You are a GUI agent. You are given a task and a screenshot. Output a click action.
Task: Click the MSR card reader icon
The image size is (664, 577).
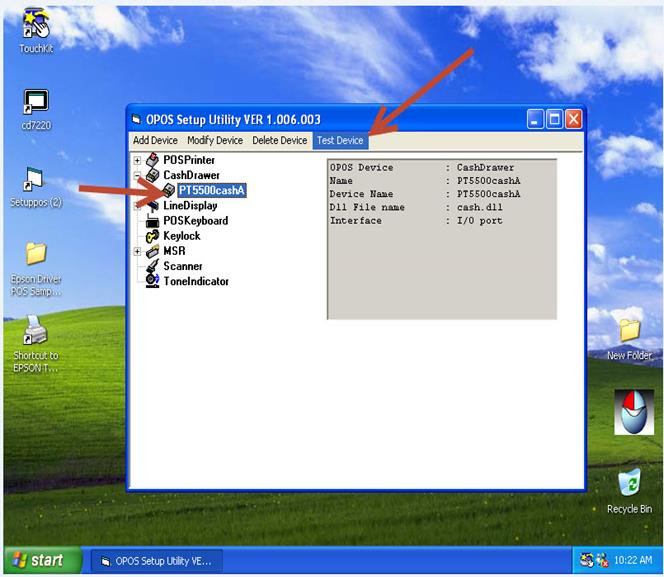point(152,251)
